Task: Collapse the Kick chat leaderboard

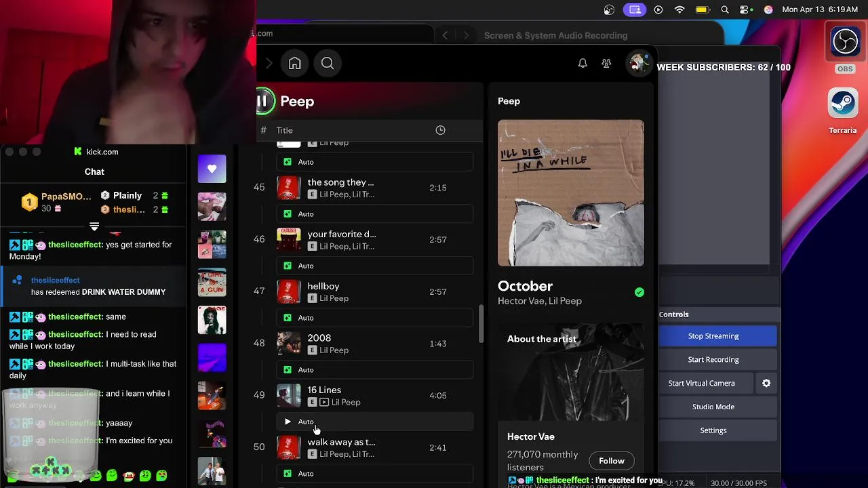Action: click(94, 226)
